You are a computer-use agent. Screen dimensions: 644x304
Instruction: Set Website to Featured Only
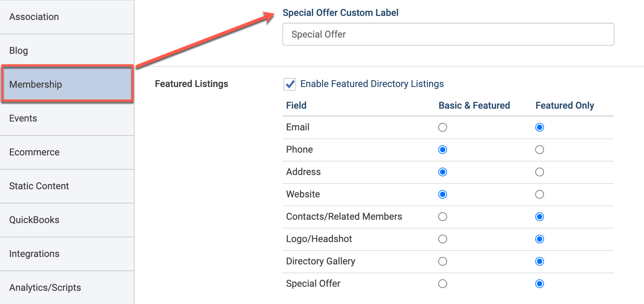pos(540,194)
